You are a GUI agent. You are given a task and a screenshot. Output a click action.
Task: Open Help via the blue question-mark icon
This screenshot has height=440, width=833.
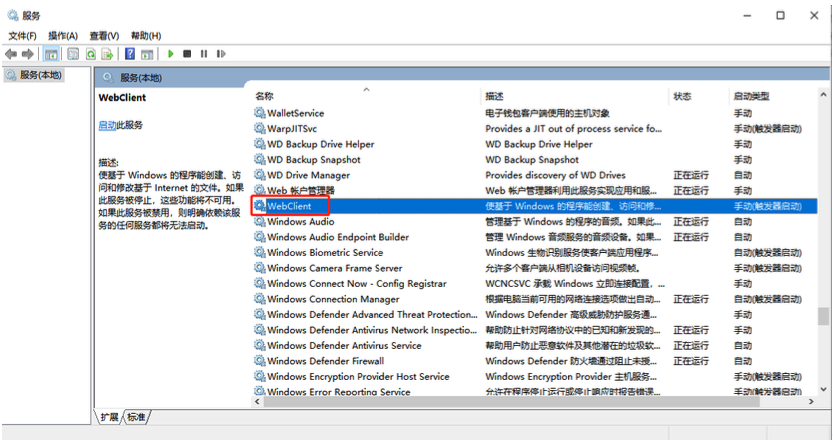[130, 54]
